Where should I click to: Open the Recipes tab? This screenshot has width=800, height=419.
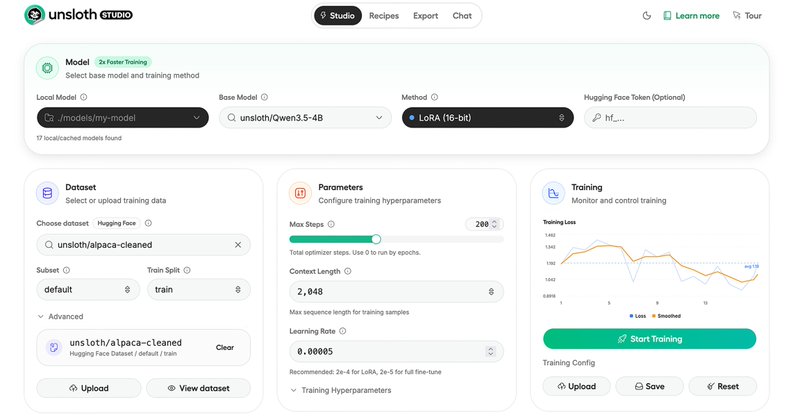coord(384,16)
